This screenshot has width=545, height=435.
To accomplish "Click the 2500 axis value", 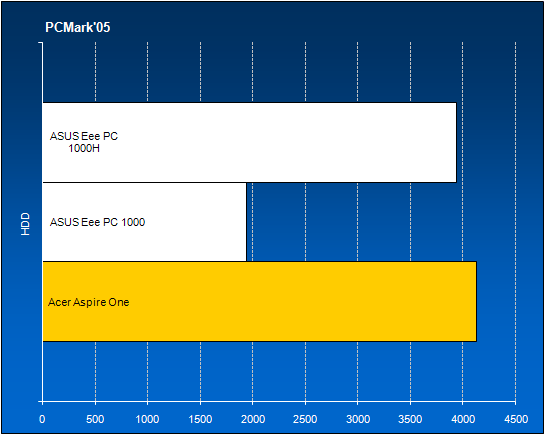I will pyautogui.click(x=305, y=419).
